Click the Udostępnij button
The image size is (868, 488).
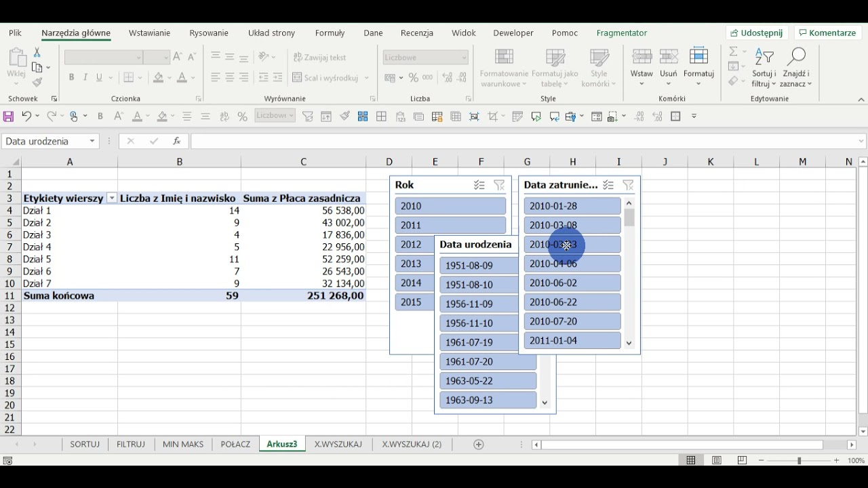(757, 33)
